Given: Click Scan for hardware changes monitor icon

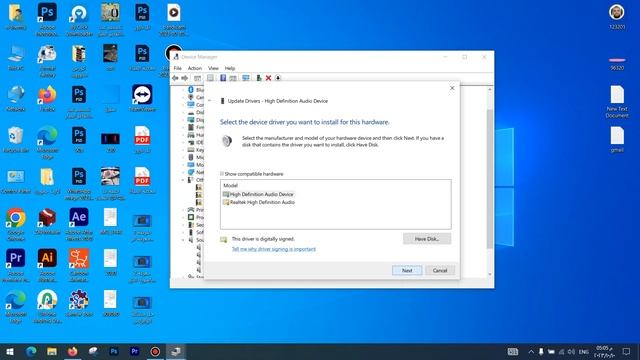Looking at the screenshot, I should [246, 78].
